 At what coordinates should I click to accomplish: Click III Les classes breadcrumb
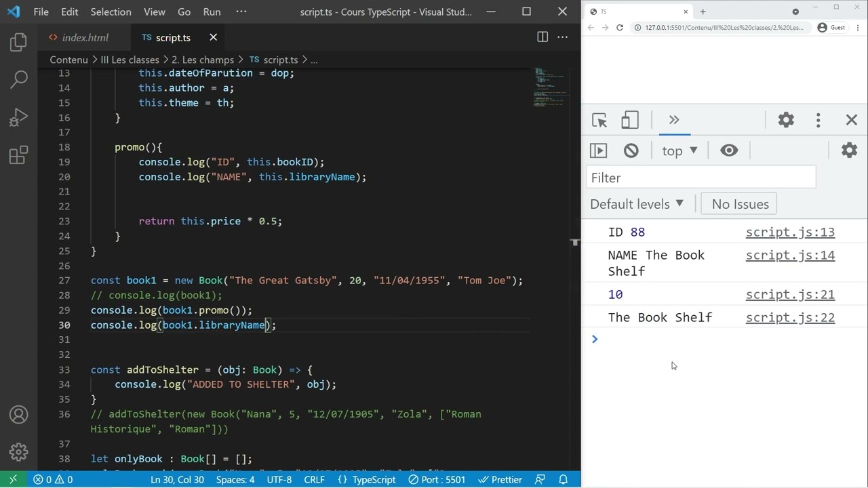130,60
